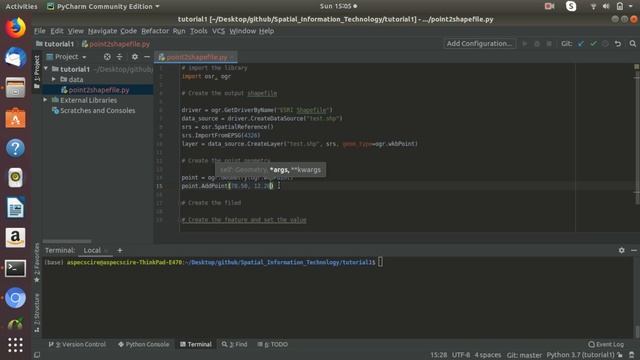640x360 pixels.
Task: Show Git history clock icon
Action: click(x=605, y=44)
